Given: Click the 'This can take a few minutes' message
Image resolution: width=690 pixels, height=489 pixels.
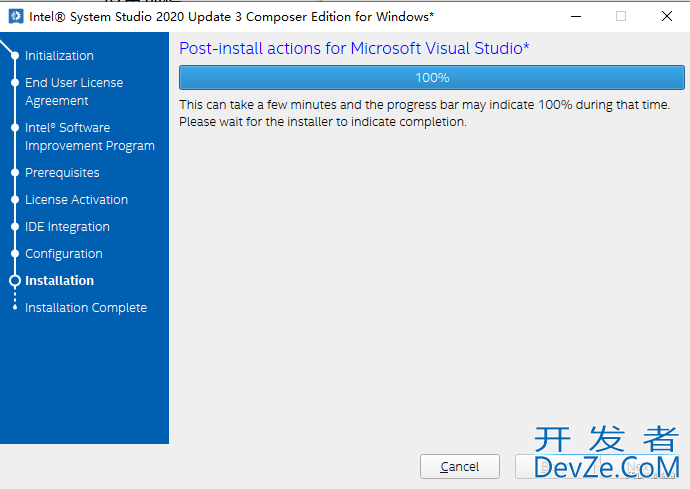Looking at the screenshot, I should (424, 105).
